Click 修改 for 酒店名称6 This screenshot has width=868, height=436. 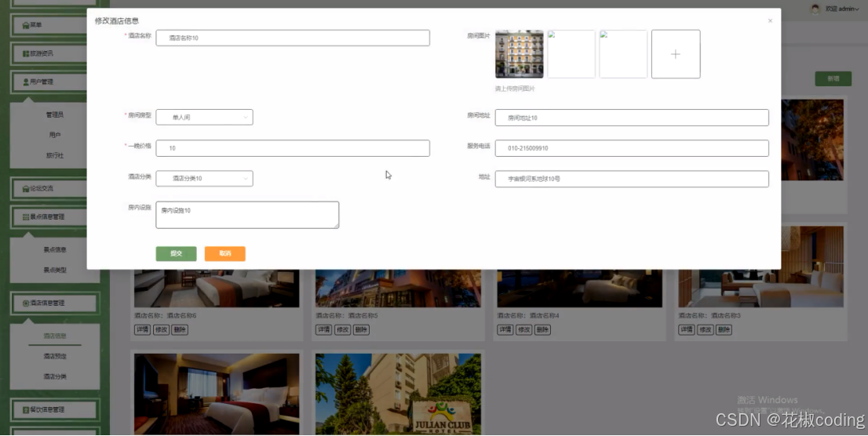161,330
